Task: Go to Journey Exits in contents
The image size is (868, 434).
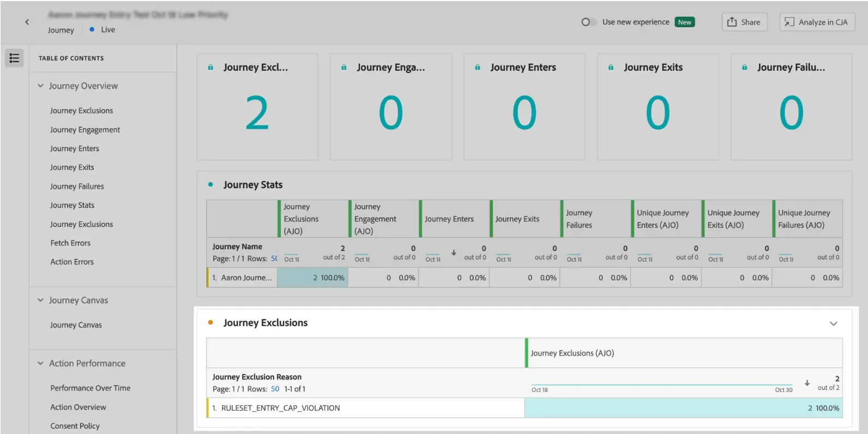Action: [x=72, y=167]
